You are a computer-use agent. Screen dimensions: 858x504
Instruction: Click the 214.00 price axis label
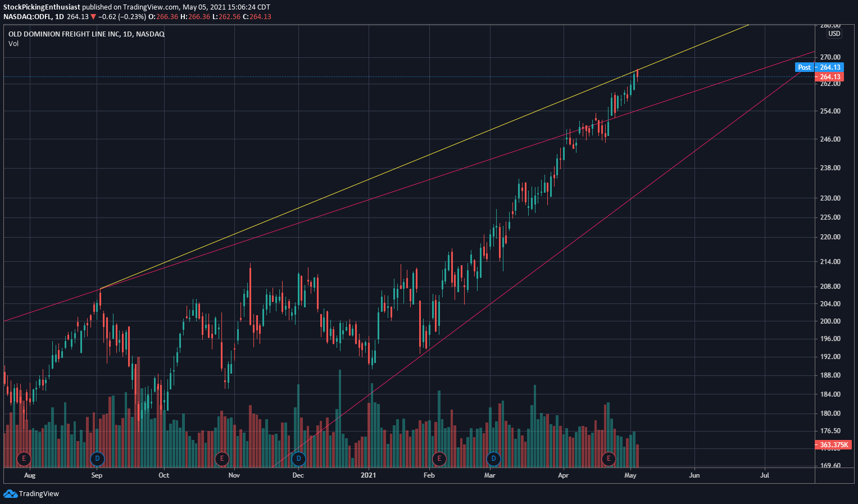830,262
